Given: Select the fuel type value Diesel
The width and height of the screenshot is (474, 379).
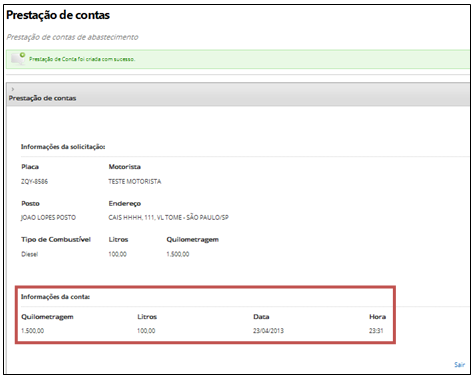Looking at the screenshot, I should [30, 254].
